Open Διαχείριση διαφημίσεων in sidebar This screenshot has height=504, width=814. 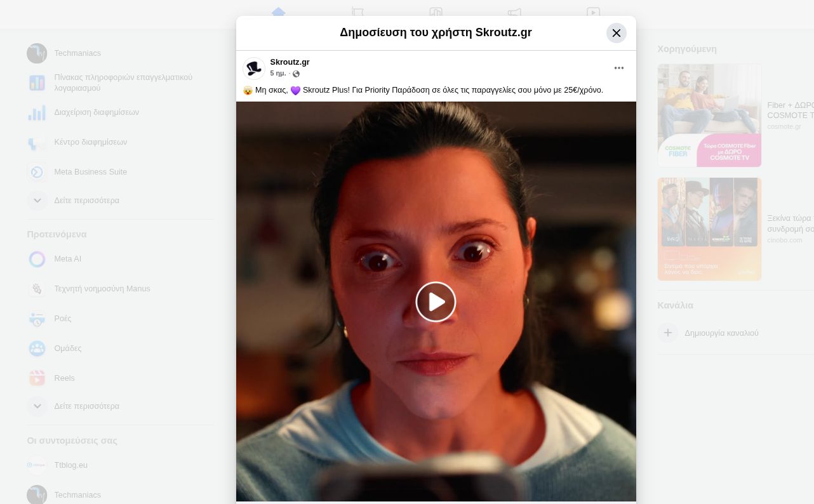[x=96, y=112]
